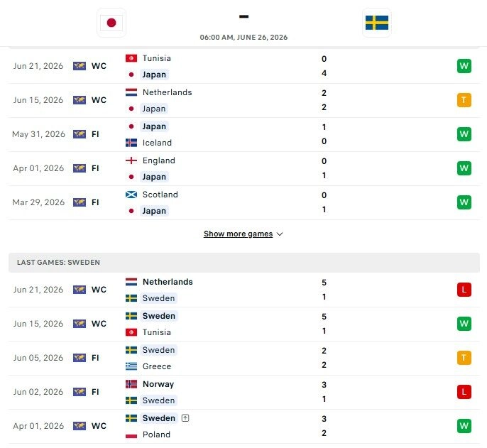
Task: Expand list with Show more games
Action: pos(239,234)
